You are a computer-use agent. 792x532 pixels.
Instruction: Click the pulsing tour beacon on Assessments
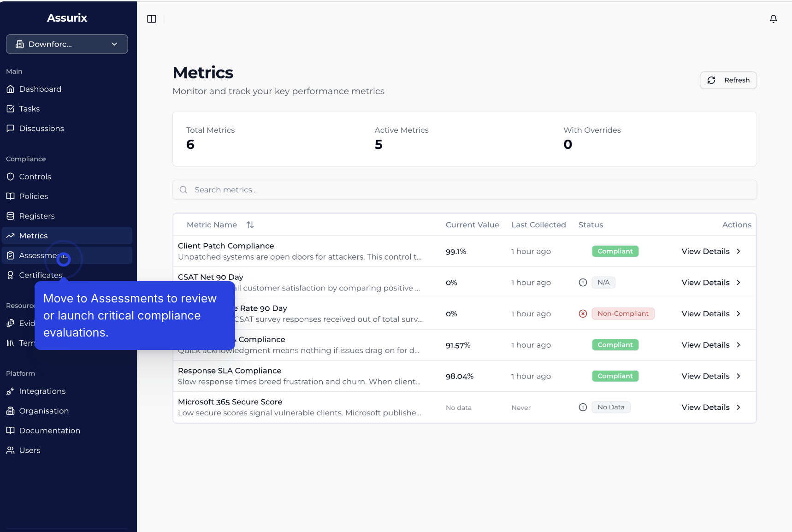coord(64,260)
